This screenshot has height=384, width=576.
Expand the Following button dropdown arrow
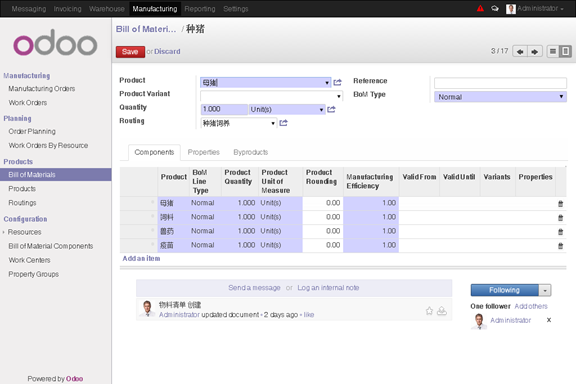click(x=545, y=290)
